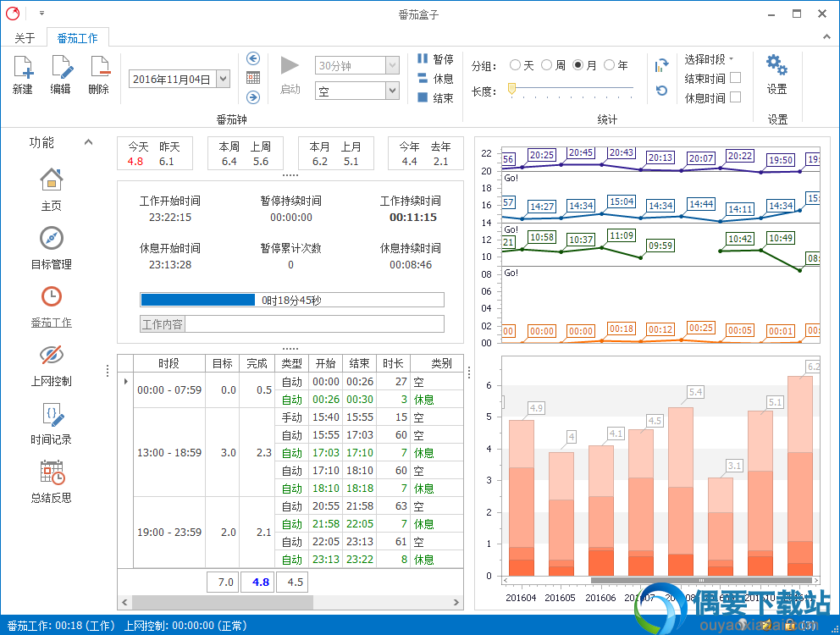The height and width of the screenshot is (635, 840).
Task: Click 类型 column header
Action: pyautogui.click(x=292, y=363)
